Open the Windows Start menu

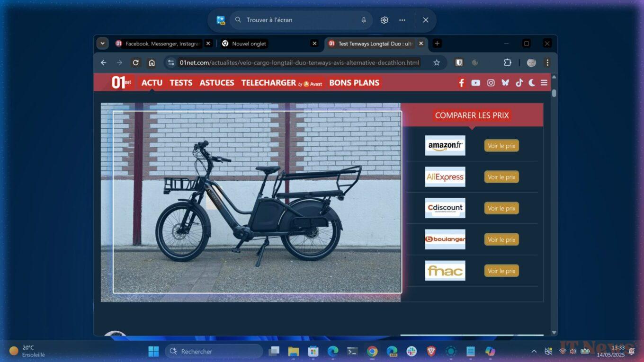coord(154,351)
